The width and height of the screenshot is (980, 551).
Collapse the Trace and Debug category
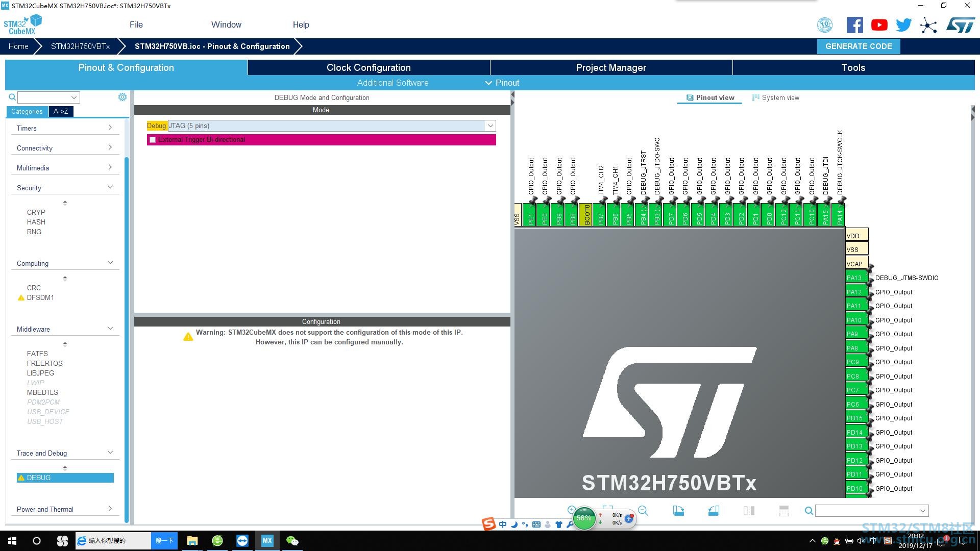click(65, 453)
